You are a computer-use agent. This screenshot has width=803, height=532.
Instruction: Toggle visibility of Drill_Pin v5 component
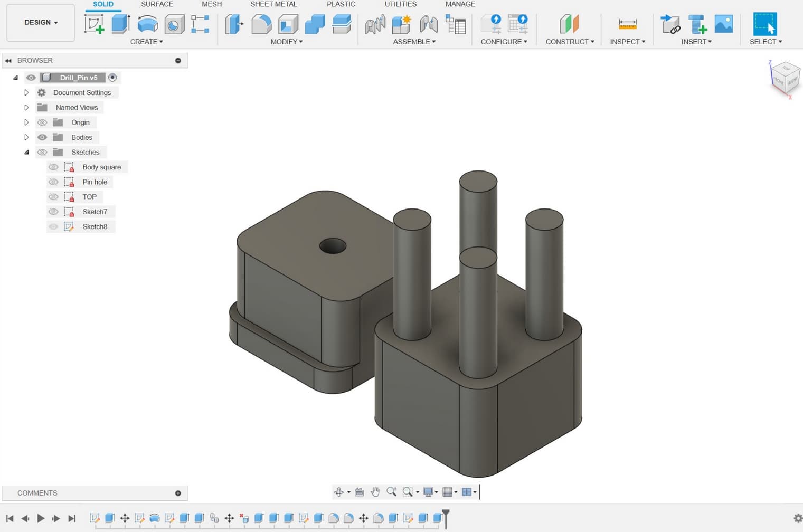click(x=31, y=78)
